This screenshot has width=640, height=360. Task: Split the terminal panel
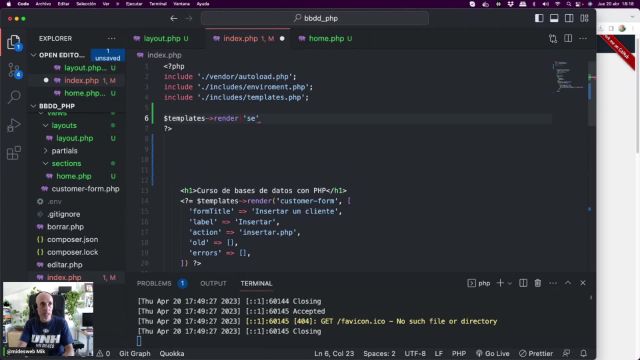coord(523,283)
